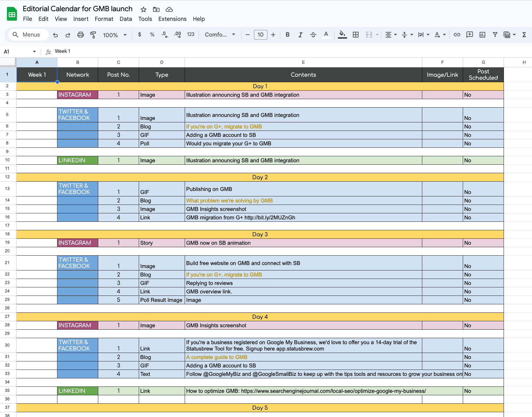Click the Create a filter icon
This screenshot has height=417, width=532.
tap(495, 35)
